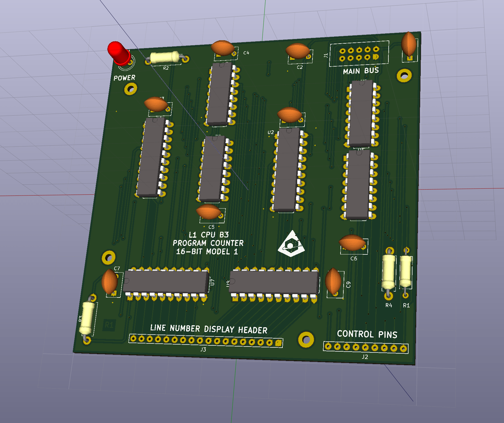Click mounting hole right of MAIN BUS
The width and height of the screenshot is (504, 423).
coord(404,76)
